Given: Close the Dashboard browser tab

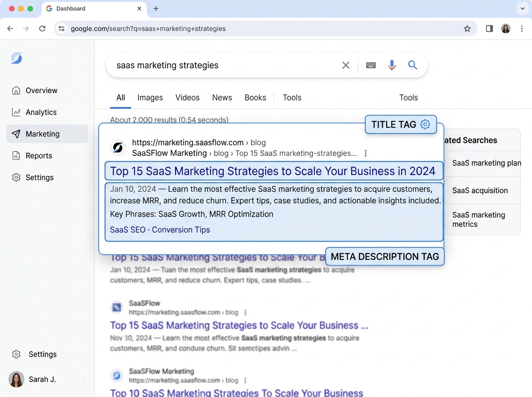Looking at the screenshot, I should click(x=139, y=8).
